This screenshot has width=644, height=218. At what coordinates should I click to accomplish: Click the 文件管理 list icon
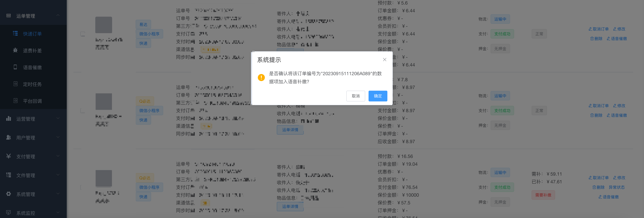coord(9,175)
